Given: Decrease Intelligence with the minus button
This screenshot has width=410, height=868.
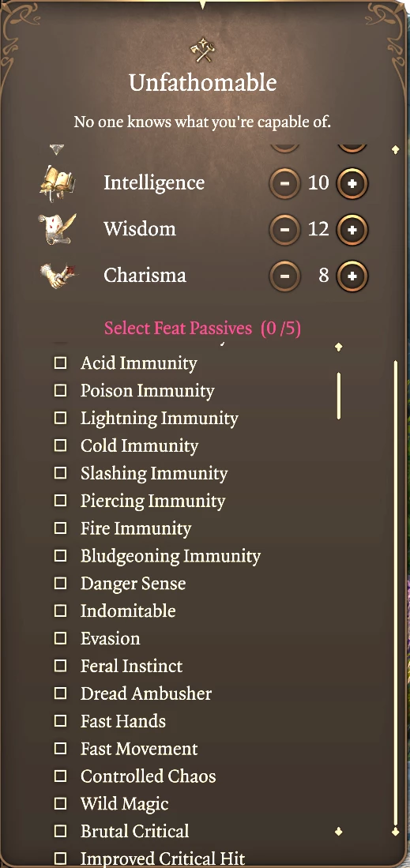Looking at the screenshot, I should [284, 183].
